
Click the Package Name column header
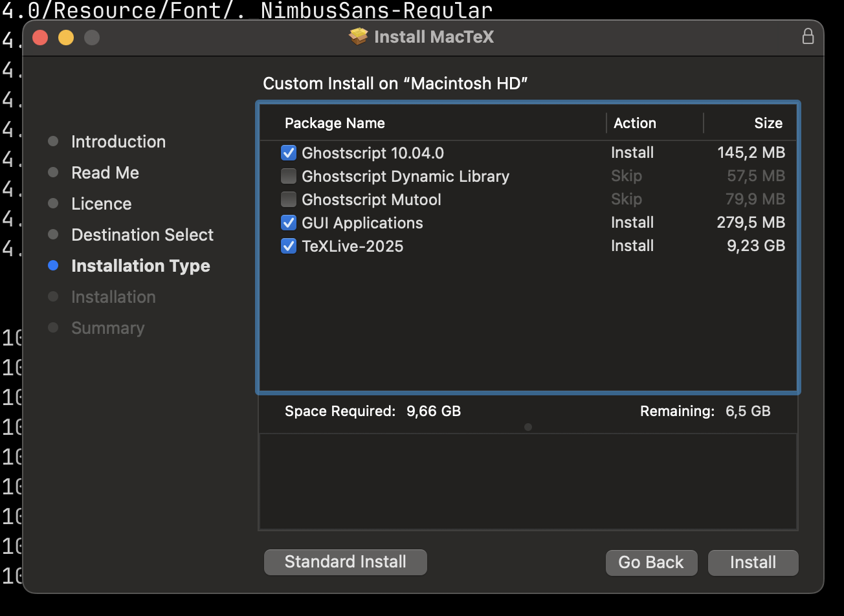click(335, 123)
